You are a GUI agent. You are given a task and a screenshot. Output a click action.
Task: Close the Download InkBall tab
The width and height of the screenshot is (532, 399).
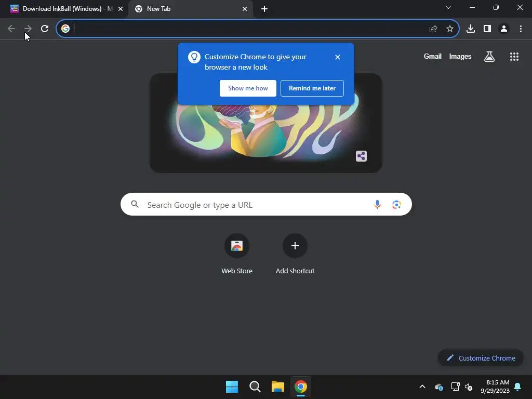pyautogui.click(x=121, y=9)
